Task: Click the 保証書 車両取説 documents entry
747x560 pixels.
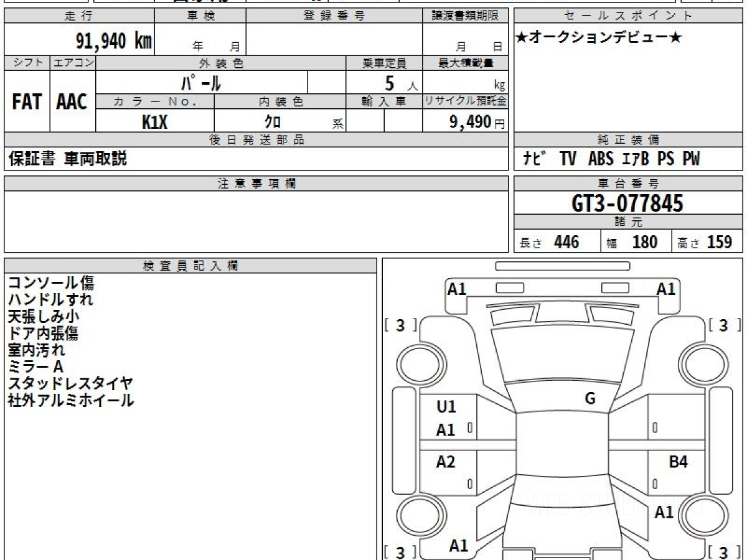Action: pyautogui.click(x=67, y=159)
